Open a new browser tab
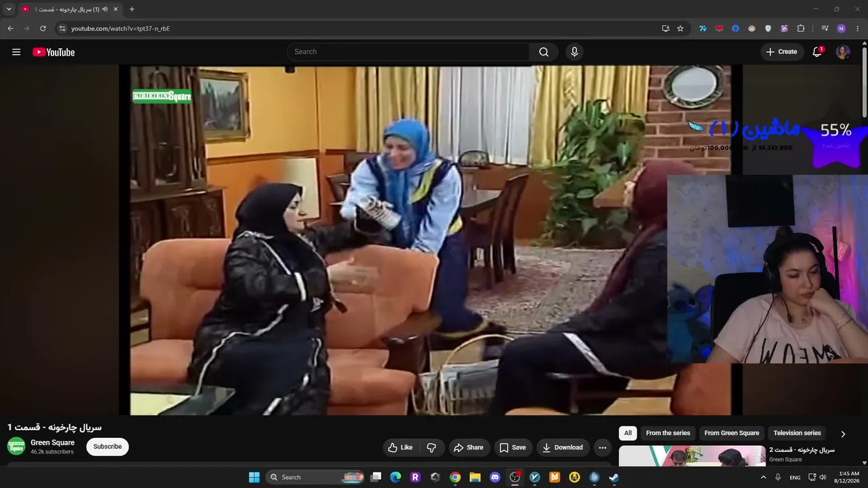Screen dimensions: 868x488 point(132,9)
